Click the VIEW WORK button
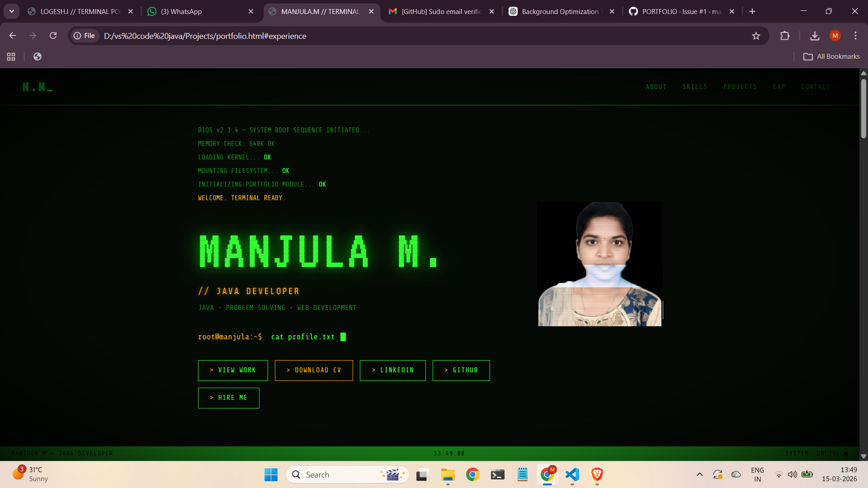 click(233, 371)
